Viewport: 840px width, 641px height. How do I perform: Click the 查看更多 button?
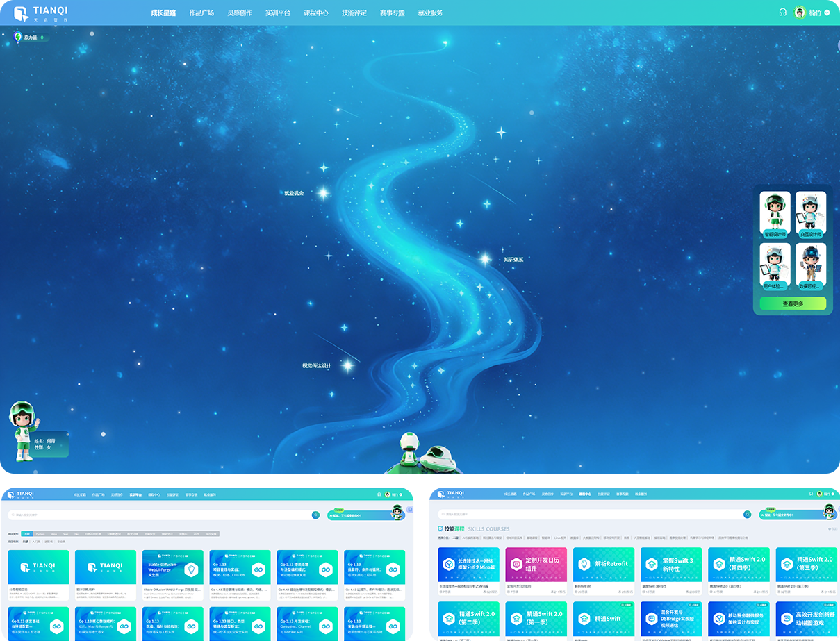[793, 303]
